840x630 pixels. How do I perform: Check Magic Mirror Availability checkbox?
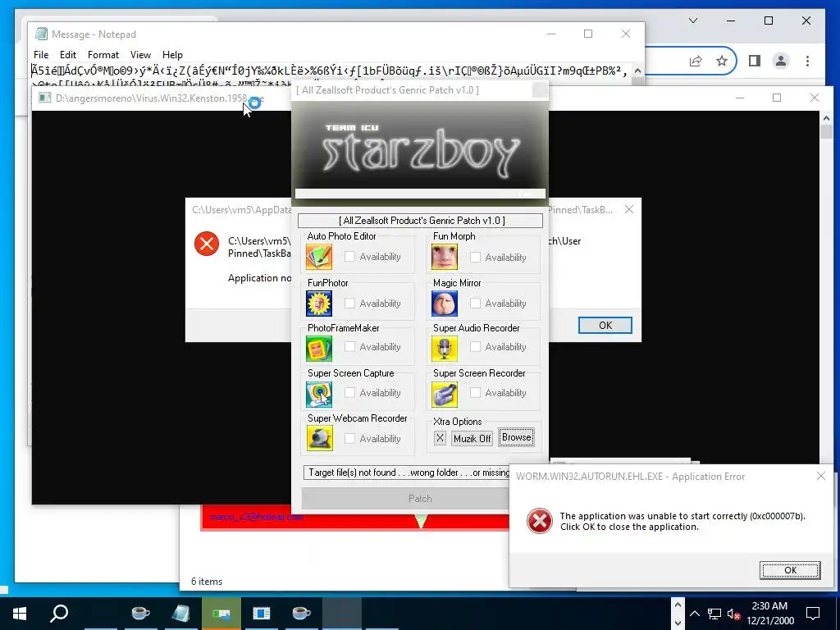tap(475, 304)
